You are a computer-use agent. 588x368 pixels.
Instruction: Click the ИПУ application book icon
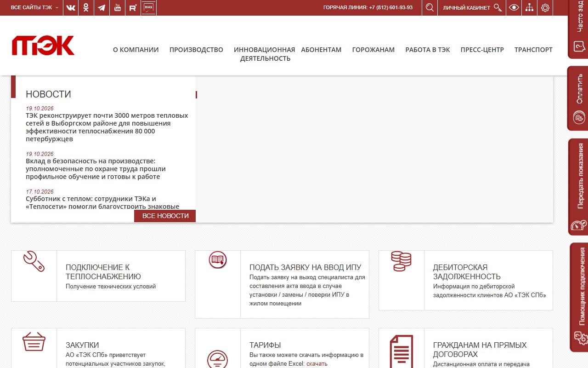218,260
